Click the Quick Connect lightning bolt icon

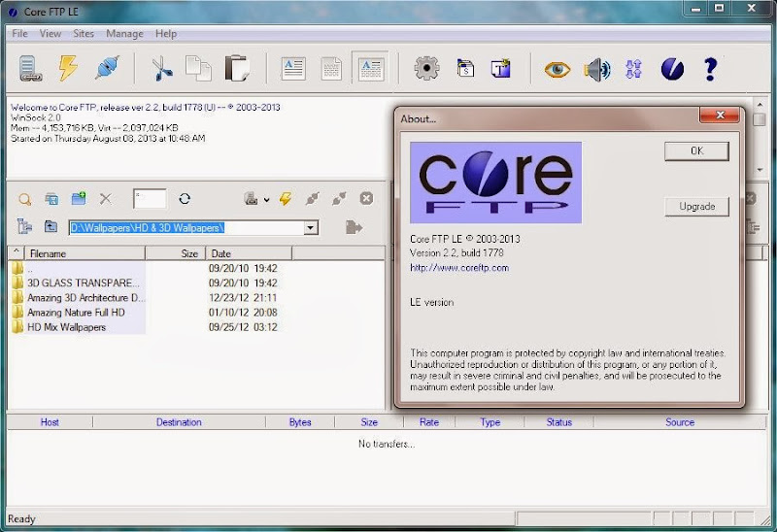pos(68,68)
